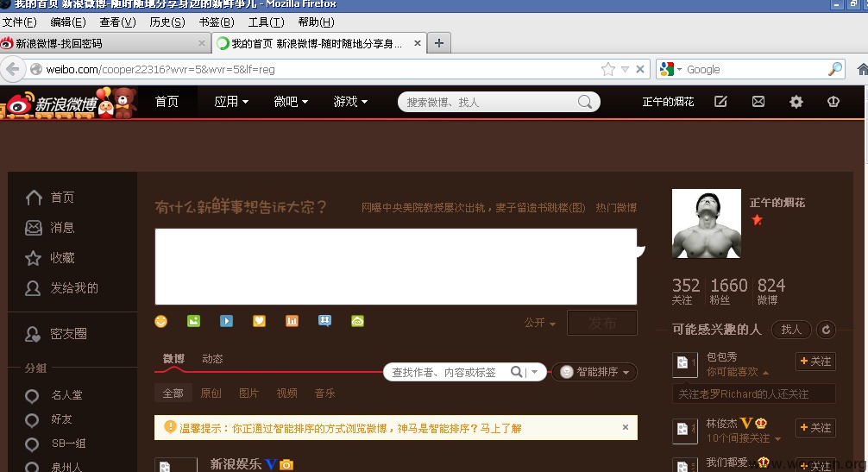This screenshot has height=472, width=868.
Task: Open the Firefox home button
Action: (x=862, y=69)
